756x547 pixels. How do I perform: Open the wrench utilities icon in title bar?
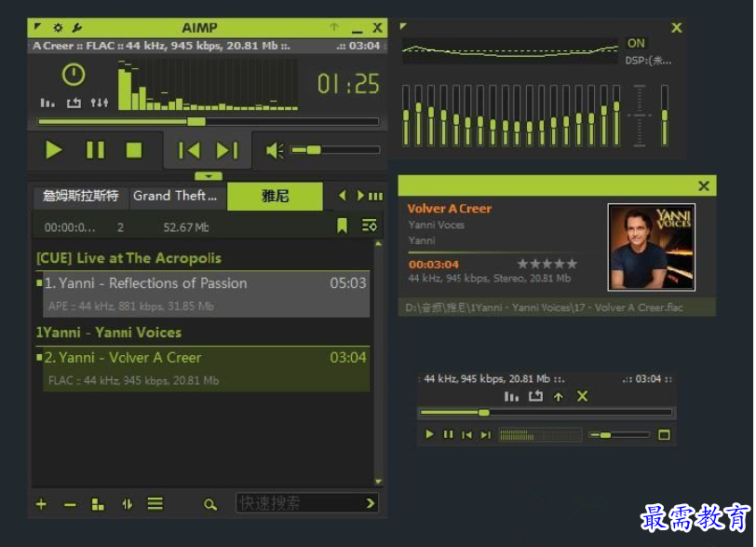coord(76,28)
